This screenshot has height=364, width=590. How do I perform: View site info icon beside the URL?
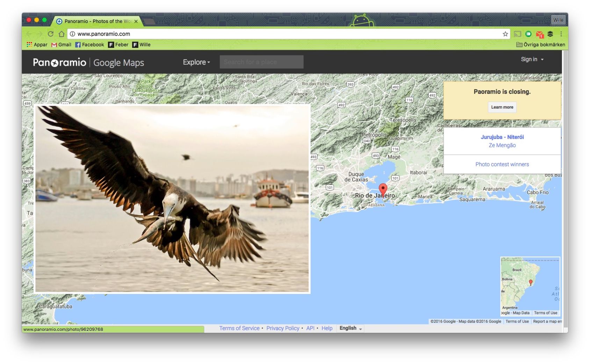coord(72,34)
